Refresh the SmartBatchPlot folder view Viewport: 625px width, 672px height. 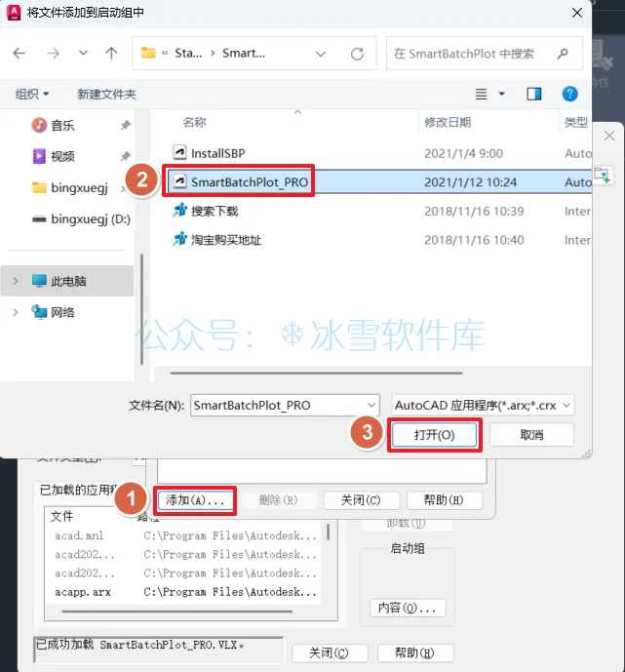(x=357, y=54)
